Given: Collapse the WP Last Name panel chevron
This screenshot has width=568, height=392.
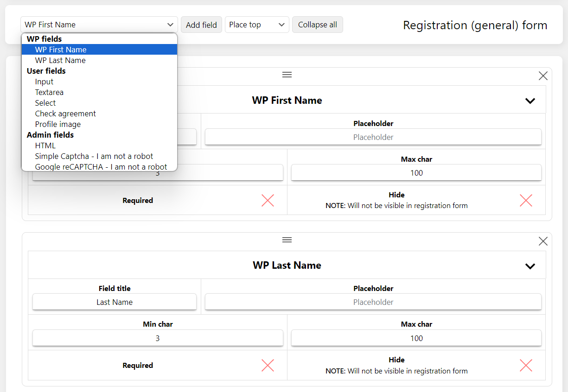Looking at the screenshot, I should pyautogui.click(x=530, y=266).
